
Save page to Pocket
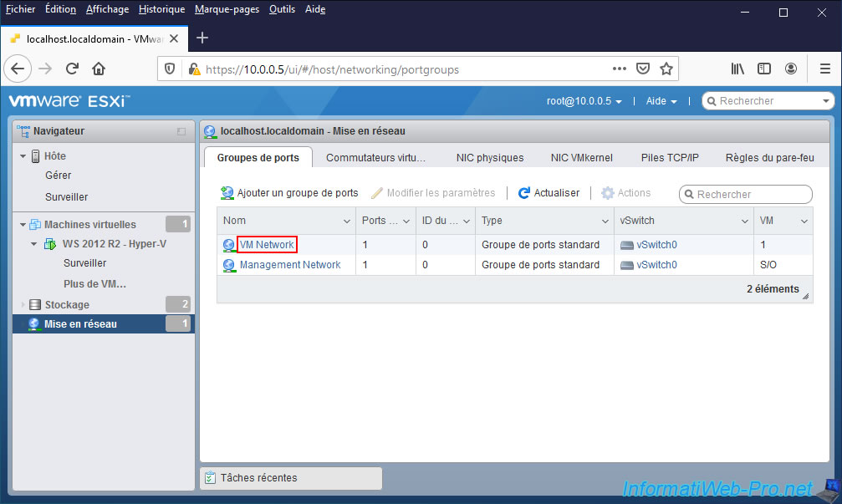[x=643, y=69]
